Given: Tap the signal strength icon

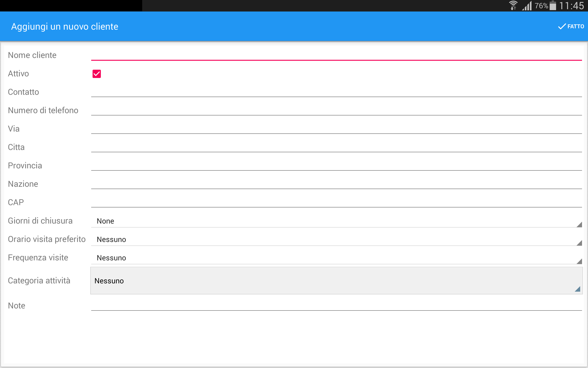Looking at the screenshot, I should 527,6.
